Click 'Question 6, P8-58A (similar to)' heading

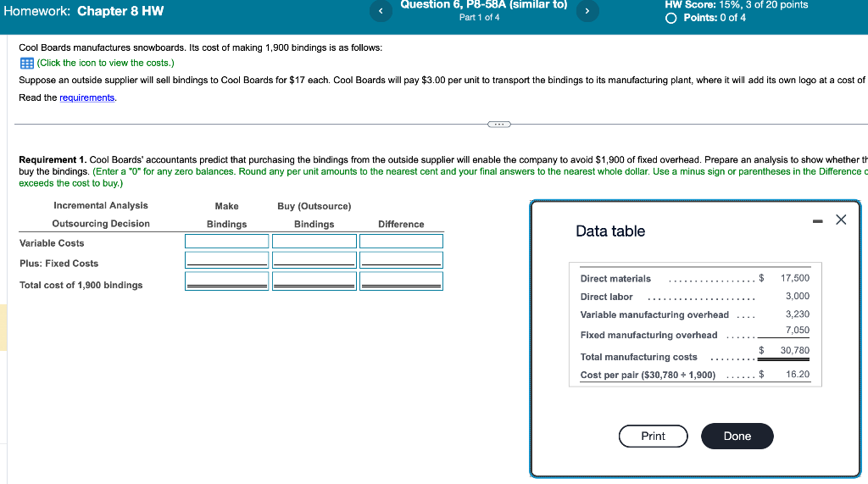484,4
